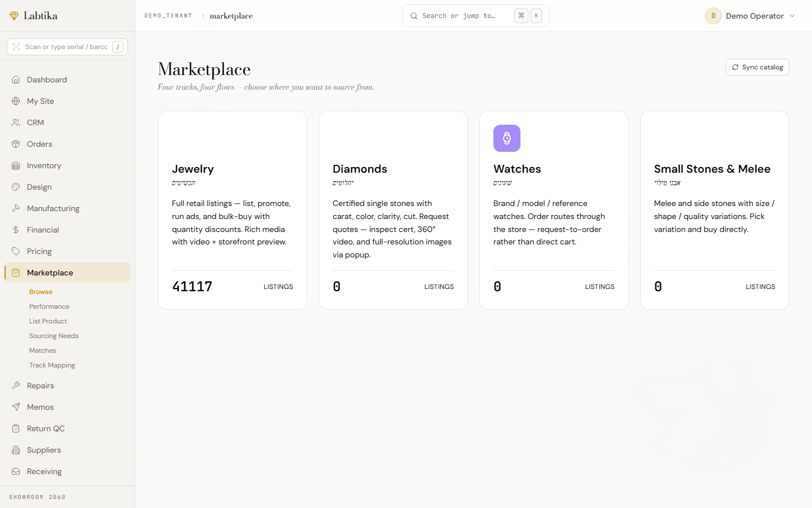Focus the Search or jump to field
This screenshot has height=508, width=812.
476,16
